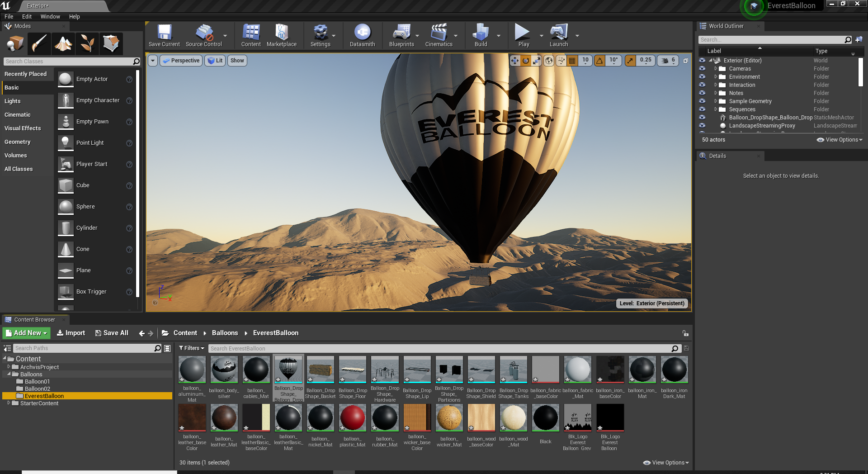The height and width of the screenshot is (474, 868).
Task: Select the Visual Effects category tab
Action: [x=27, y=128]
